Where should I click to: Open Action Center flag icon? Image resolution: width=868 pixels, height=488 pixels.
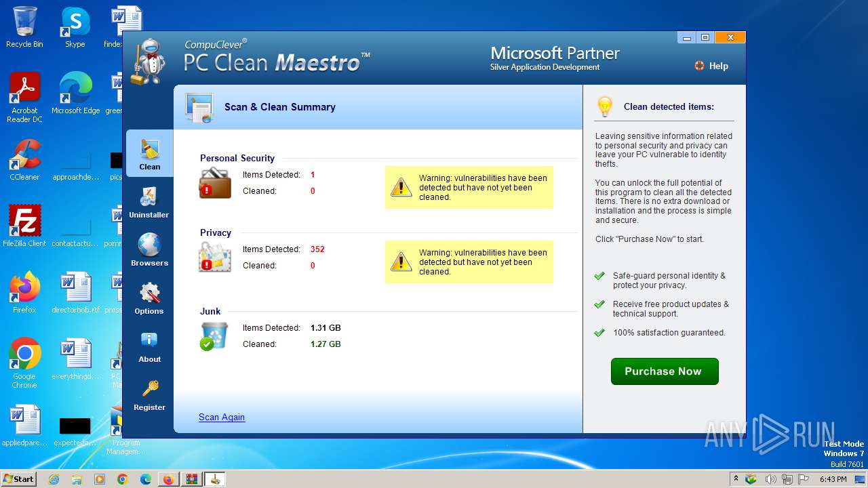tap(804, 479)
